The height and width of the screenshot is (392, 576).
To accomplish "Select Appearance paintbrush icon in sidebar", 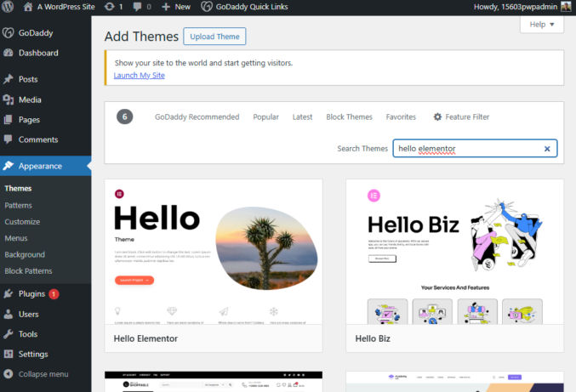I will [8, 166].
